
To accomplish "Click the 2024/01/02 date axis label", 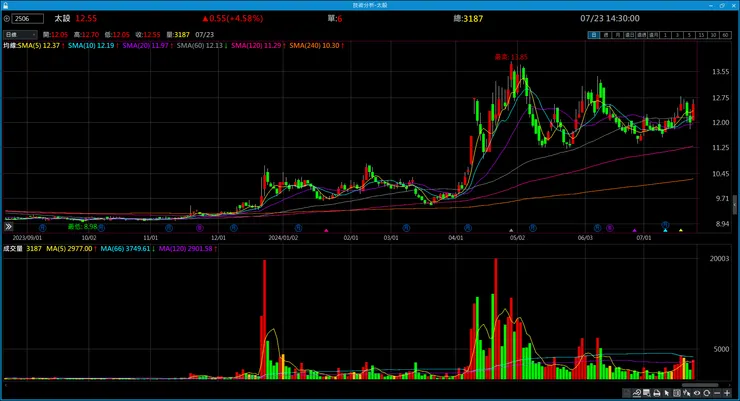I will (283, 238).
